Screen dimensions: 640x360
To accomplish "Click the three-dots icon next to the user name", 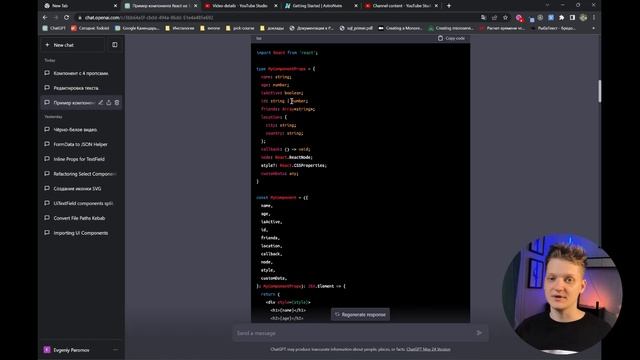I will pos(116,350).
